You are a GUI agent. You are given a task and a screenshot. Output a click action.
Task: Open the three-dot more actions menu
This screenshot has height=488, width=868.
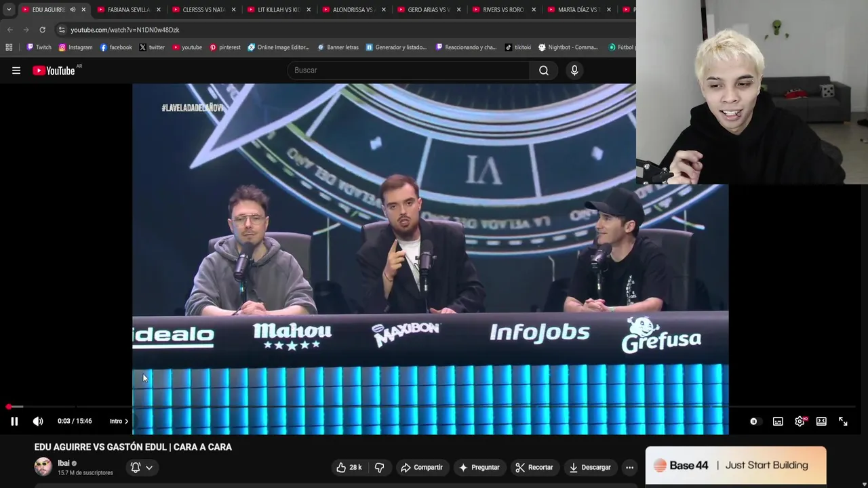pyautogui.click(x=629, y=467)
